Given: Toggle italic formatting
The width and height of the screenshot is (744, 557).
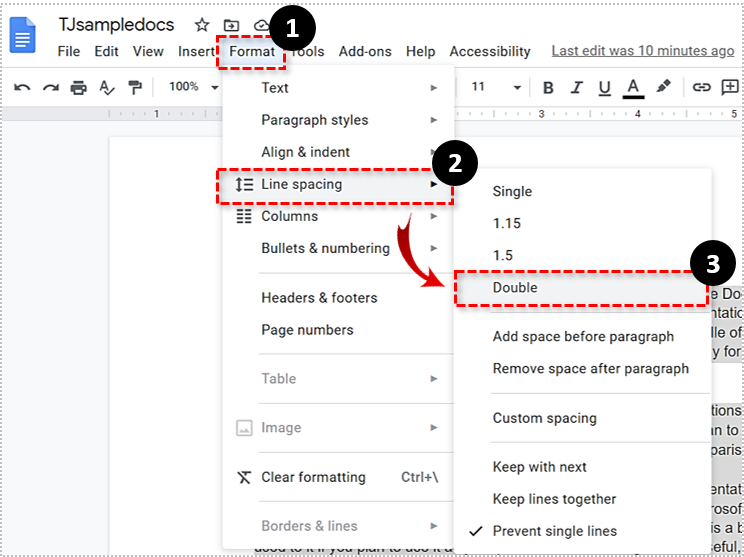Looking at the screenshot, I should pos(577,88).
